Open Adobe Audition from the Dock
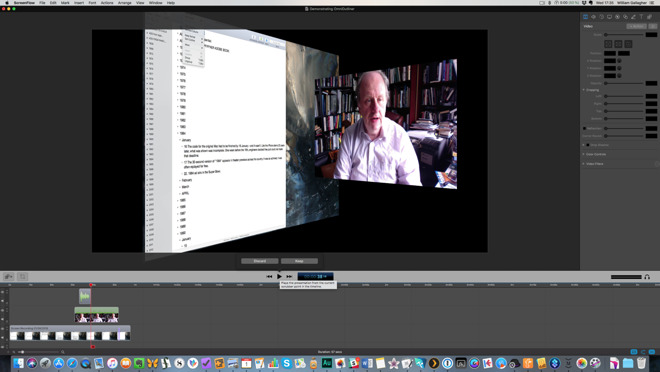 (x=327, y=363)
